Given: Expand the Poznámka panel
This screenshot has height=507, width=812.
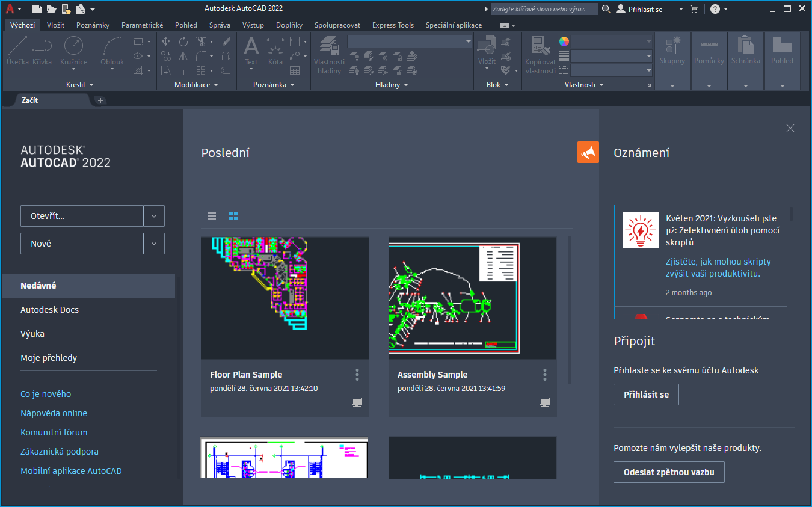Looking at the screenshot, I should coord(274,85).
